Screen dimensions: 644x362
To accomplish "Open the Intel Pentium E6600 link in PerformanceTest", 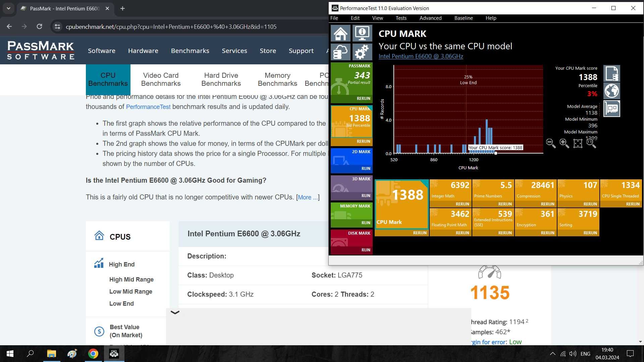I will tap(421, 56).
